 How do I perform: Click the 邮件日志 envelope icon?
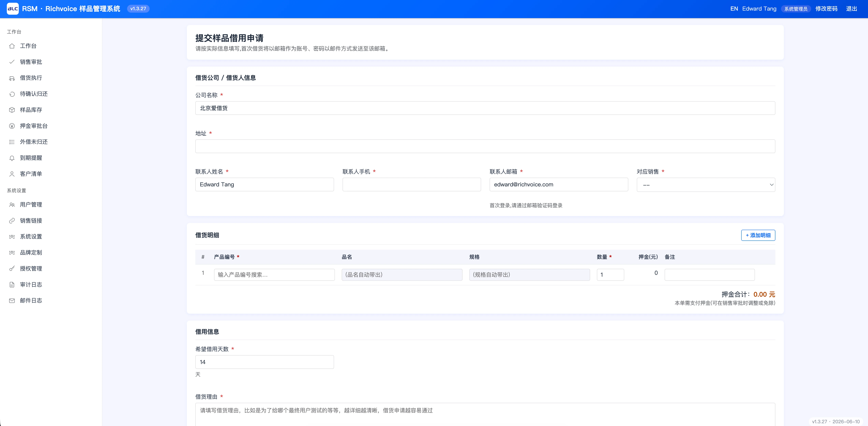click(12, 301)
